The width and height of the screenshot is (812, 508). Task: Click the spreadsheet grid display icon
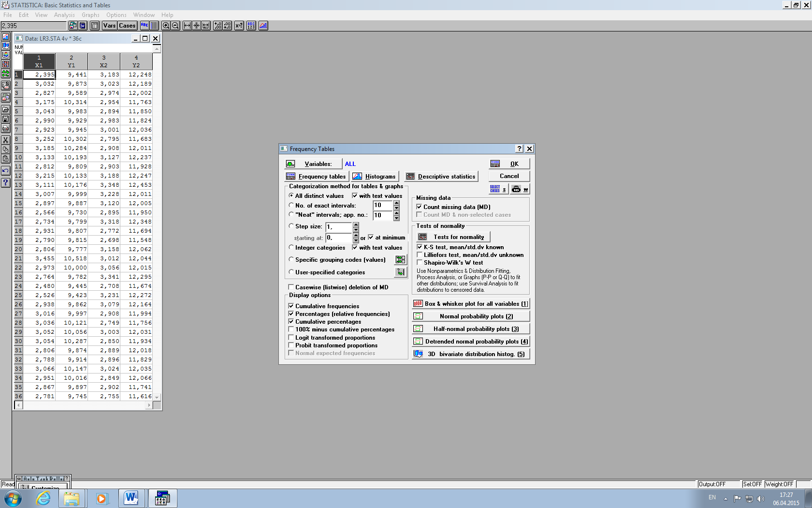coord(154,26)
